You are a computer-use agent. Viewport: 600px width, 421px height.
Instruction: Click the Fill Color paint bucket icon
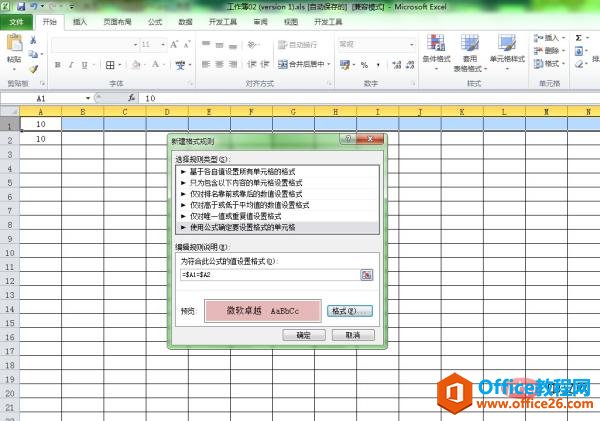tap(136, 65)
